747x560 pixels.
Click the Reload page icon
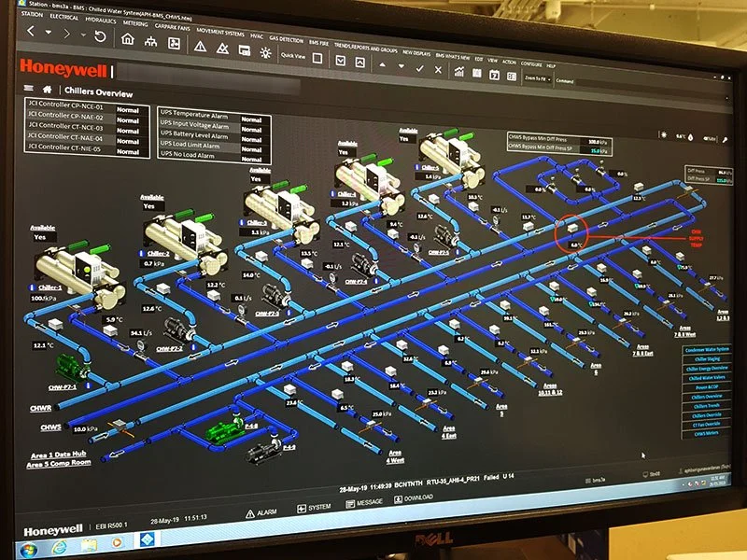point(100,36)
